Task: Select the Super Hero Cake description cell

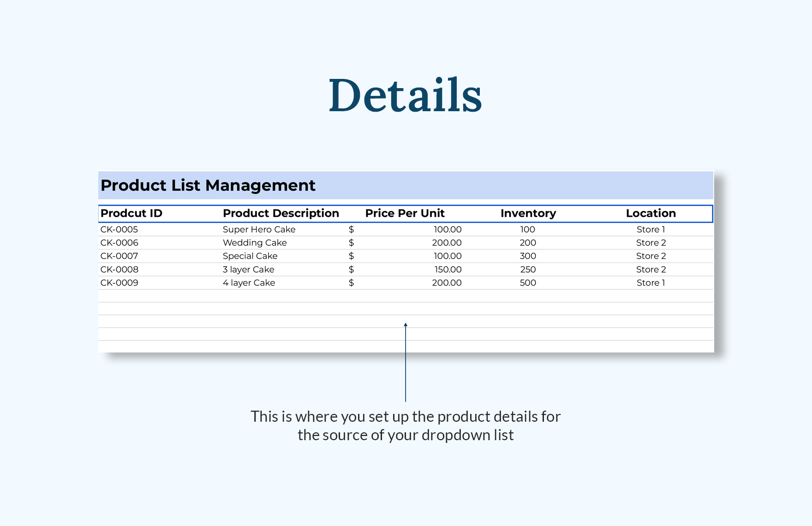Action: pyautogui.click(x=259, y=229)
